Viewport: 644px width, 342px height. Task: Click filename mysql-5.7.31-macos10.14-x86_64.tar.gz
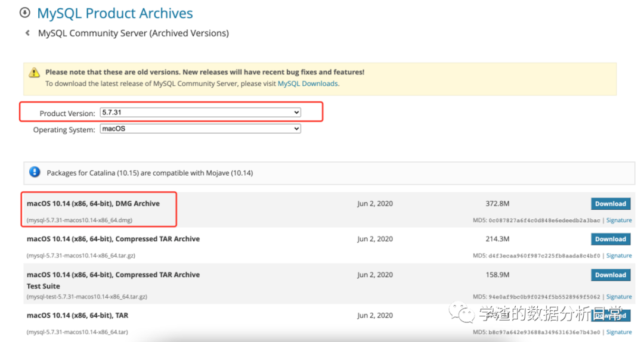(81, 256)
